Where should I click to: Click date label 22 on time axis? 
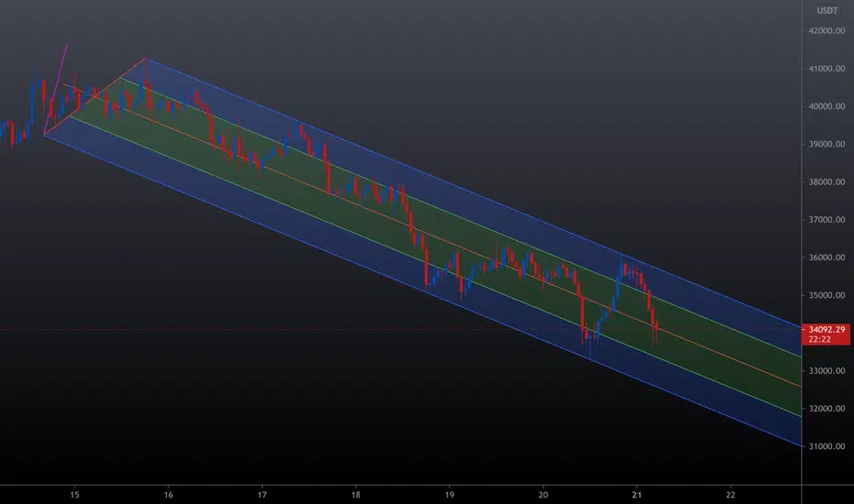(x=730, y=495)
